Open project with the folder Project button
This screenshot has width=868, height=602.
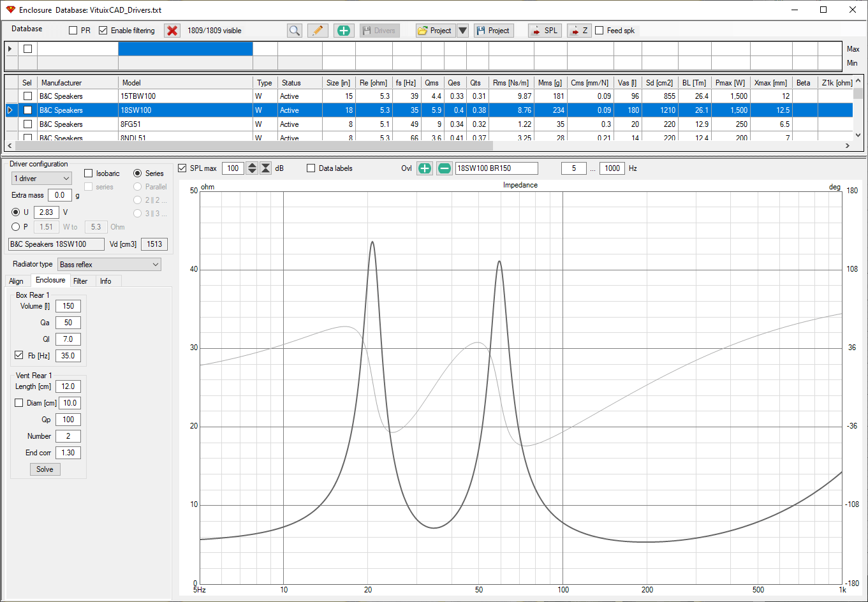(x=436, y=31)
